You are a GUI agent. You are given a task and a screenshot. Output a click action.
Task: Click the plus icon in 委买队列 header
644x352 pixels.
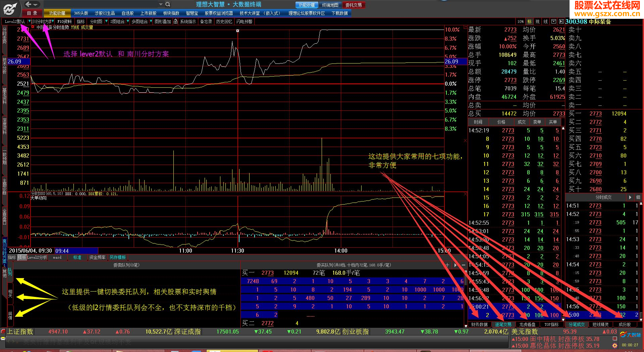click(447, 265)
